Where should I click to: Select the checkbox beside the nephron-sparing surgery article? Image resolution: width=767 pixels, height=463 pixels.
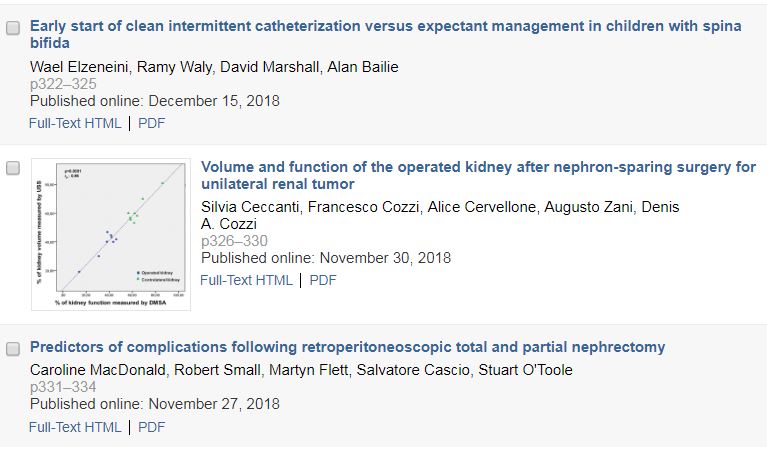(x=13, y=168)
